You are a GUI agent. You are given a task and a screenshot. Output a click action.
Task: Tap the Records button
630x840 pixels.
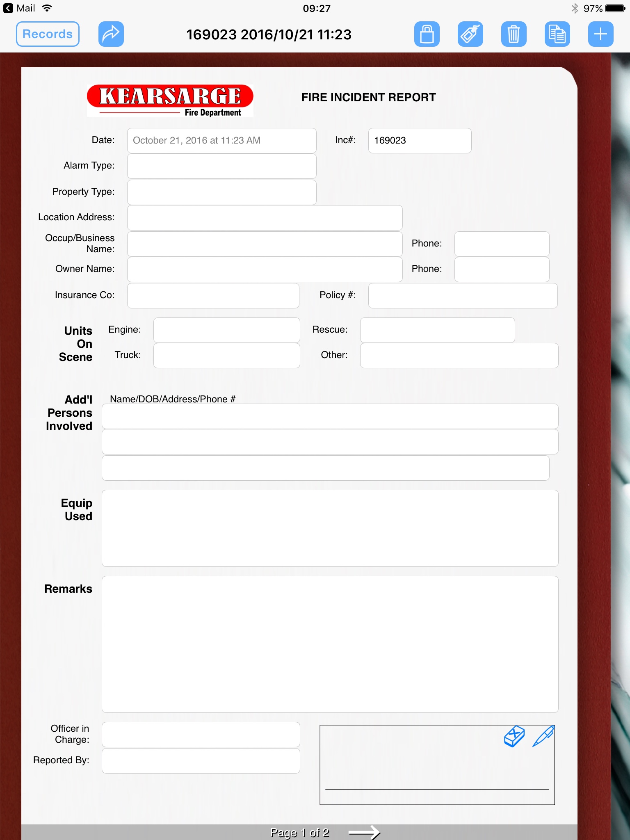click(48, 34)
